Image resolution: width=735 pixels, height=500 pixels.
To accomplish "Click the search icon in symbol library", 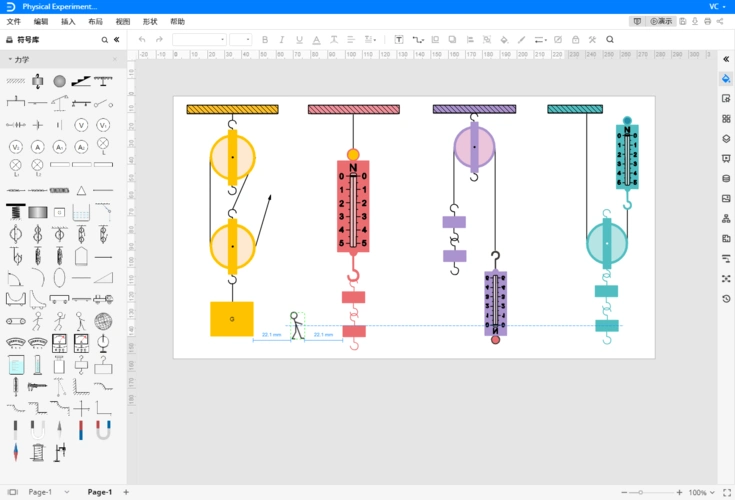I will [x=104, y=40].
